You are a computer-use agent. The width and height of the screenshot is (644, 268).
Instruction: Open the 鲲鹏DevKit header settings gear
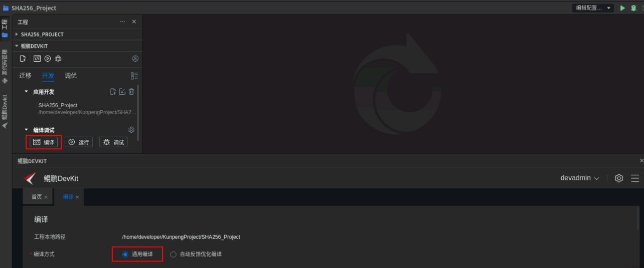click(619, 178)
